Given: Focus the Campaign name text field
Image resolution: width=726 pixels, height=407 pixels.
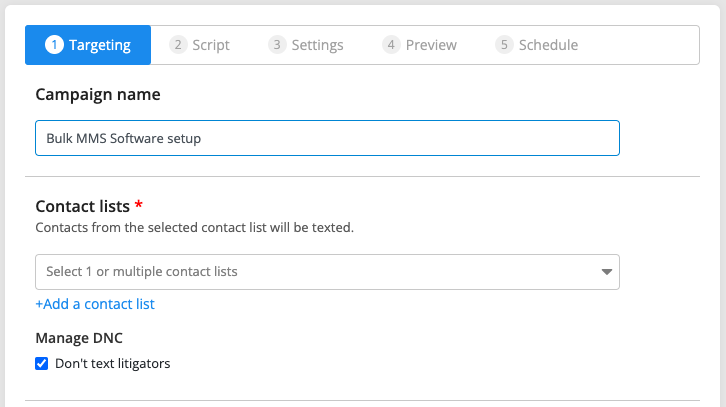Looking at the screenshot, I should click(327, 138).
